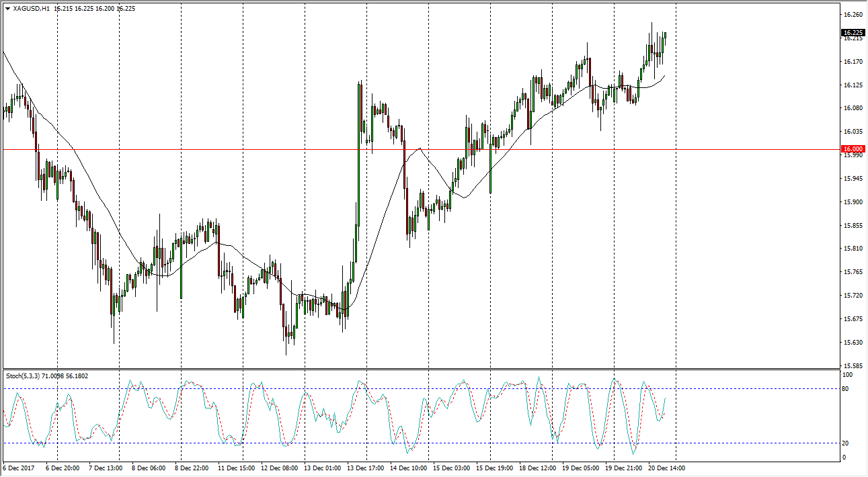Viewport: 868px width, 477px height.
Task: Select the red 16.000 horizontal line price tag
Action: pyautogui.click(x=853, y=149)
